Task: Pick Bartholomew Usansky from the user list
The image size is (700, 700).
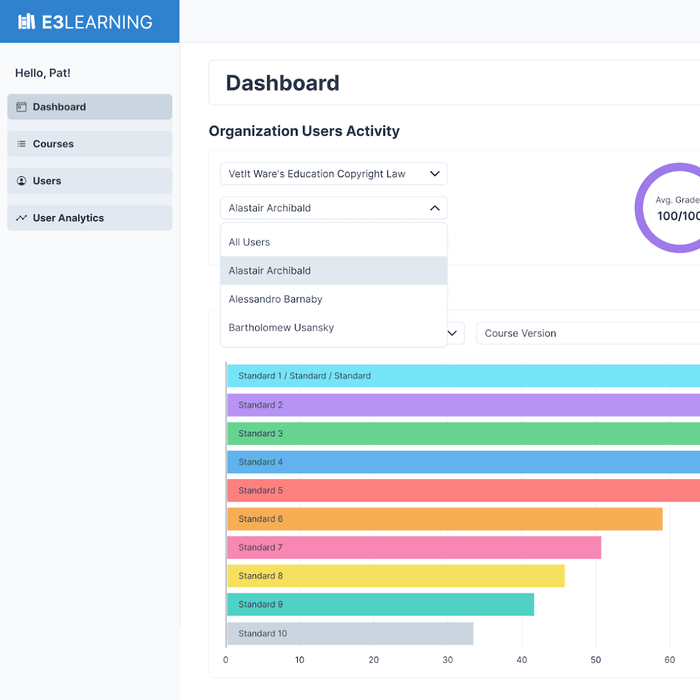Action: (x=333, y=328)
